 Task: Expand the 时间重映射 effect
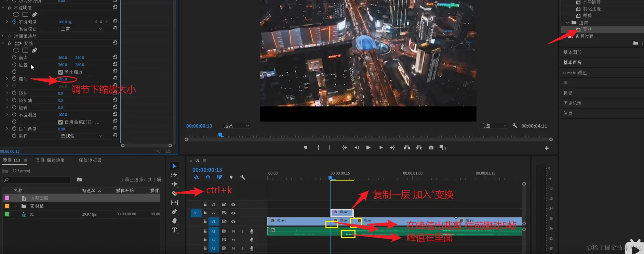click(x=2, y=36)
